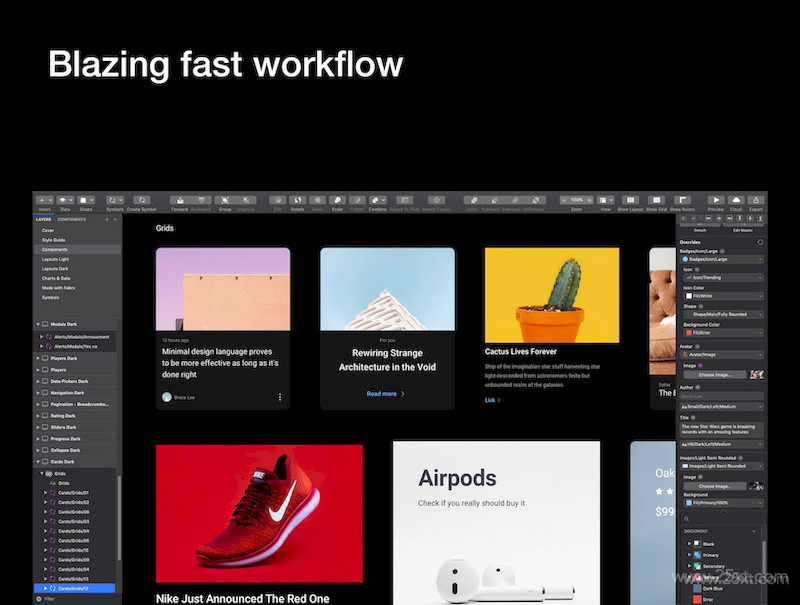Viewport: 800px width, 605px height.
Task: Apply Intersect boolean operation
Action: [x=515, y=200]
